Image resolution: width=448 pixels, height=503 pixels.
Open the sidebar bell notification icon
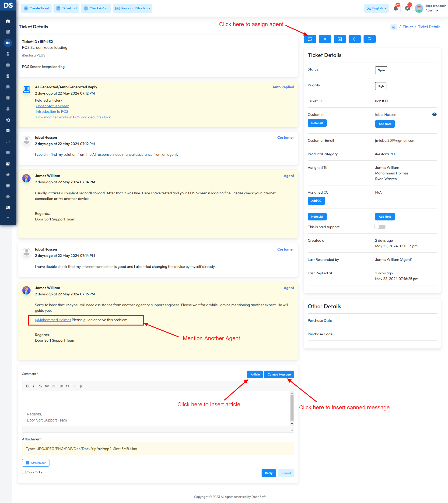point(8,109)
